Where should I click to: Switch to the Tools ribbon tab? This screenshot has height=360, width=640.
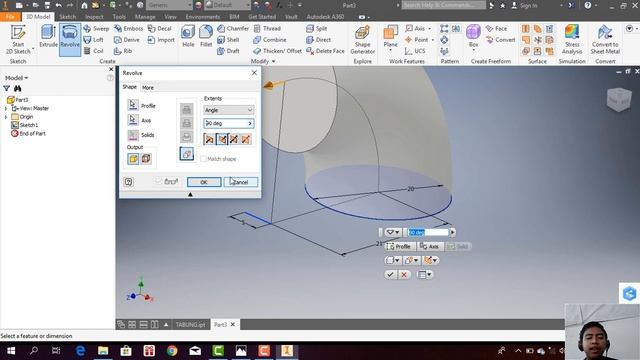(119, 17)
